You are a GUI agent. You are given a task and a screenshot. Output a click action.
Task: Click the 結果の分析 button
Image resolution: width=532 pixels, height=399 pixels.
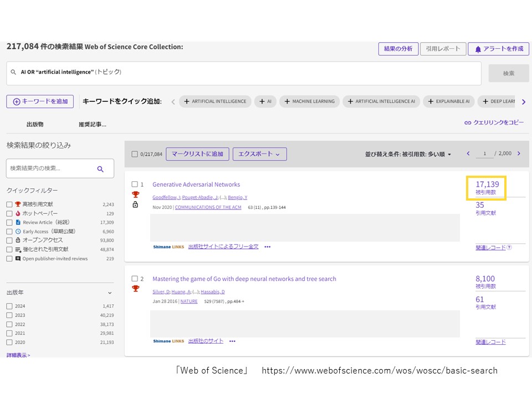pyautogui.click(x=398, y=49)
